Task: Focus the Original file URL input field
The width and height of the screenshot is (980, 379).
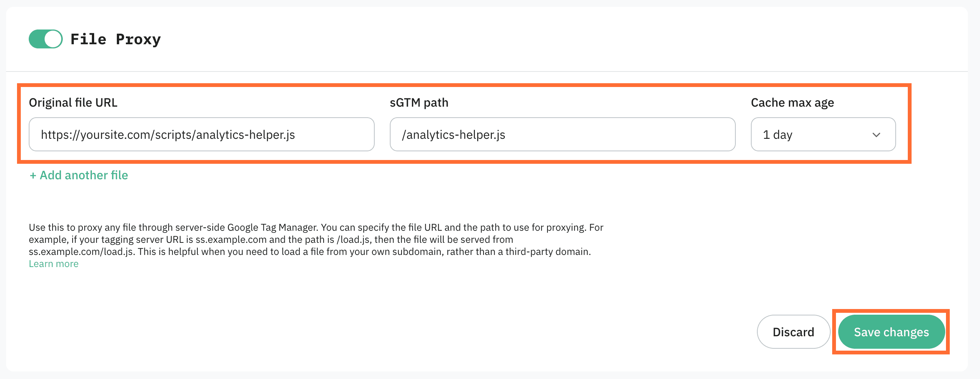Action: (x=201, y=134)
